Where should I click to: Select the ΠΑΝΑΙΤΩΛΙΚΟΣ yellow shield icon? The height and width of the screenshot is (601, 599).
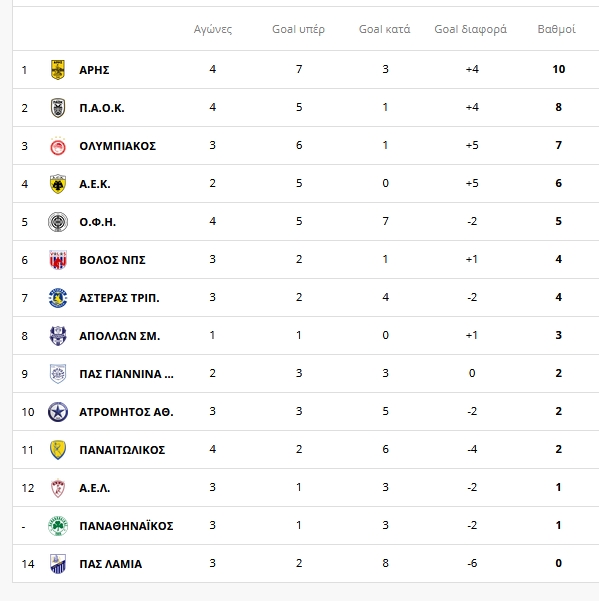tap(58, 450)
